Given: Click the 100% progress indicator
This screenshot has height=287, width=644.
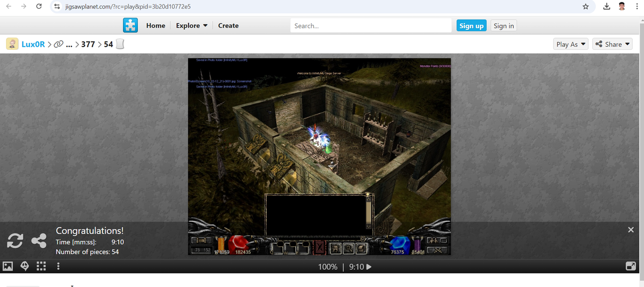Looking at the screenshot, I should (x=328, y=267).
